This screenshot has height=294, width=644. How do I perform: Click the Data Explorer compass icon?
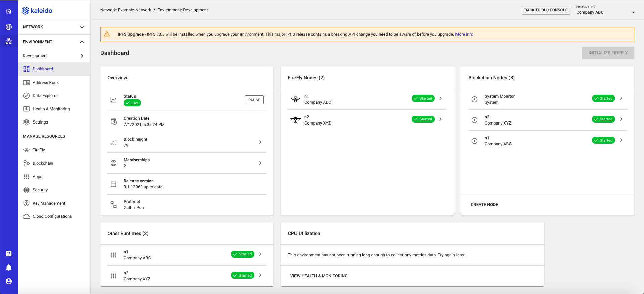(26, 96)
